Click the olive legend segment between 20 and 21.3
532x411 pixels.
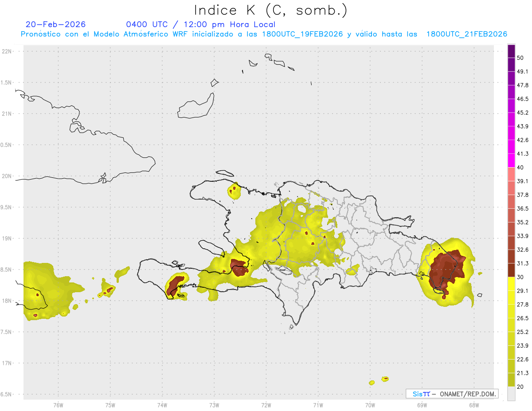[511, 380]
